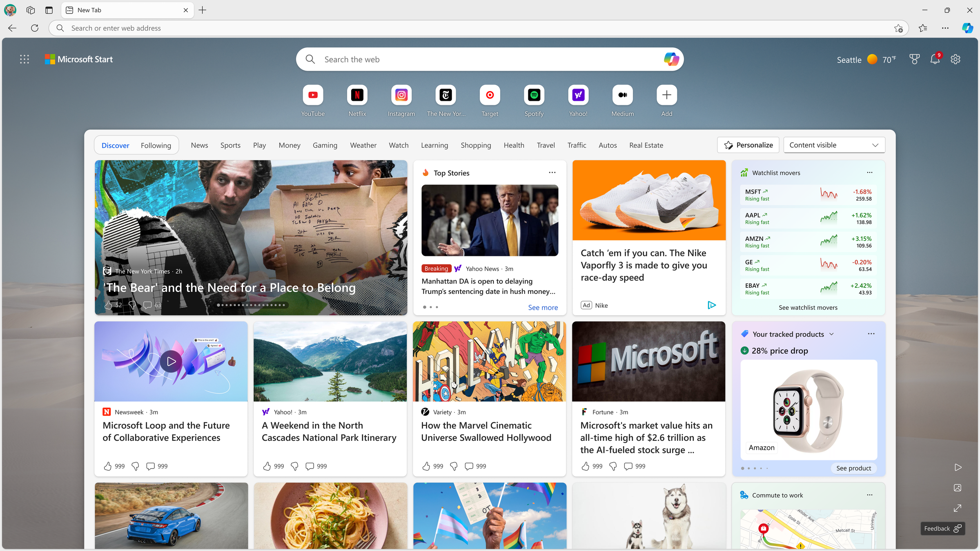Select the Real Estate category

(646, 145)
